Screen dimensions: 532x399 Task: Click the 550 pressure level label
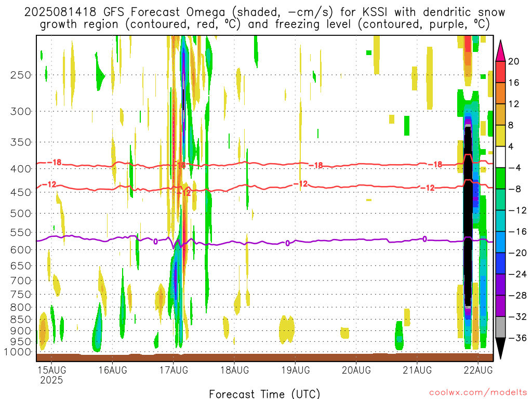tap(21, 232)
